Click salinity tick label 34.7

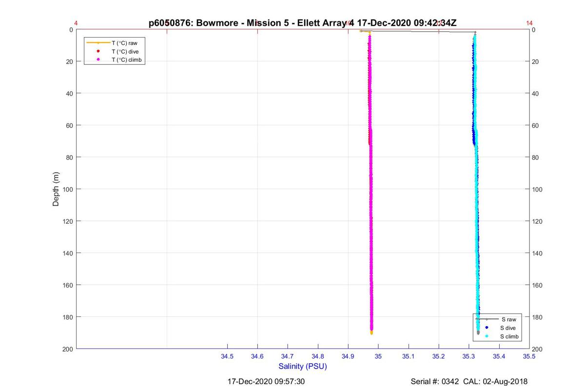tap(288, 356)
